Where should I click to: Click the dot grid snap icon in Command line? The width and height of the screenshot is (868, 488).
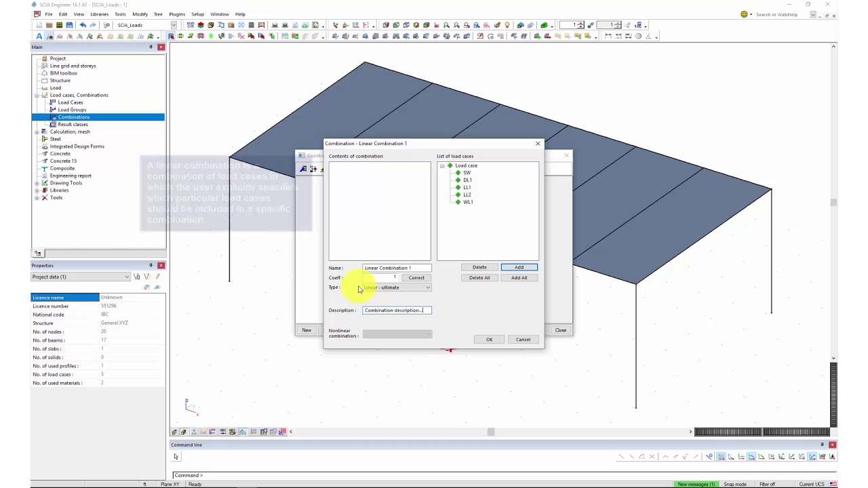click(x=722, y=457)
